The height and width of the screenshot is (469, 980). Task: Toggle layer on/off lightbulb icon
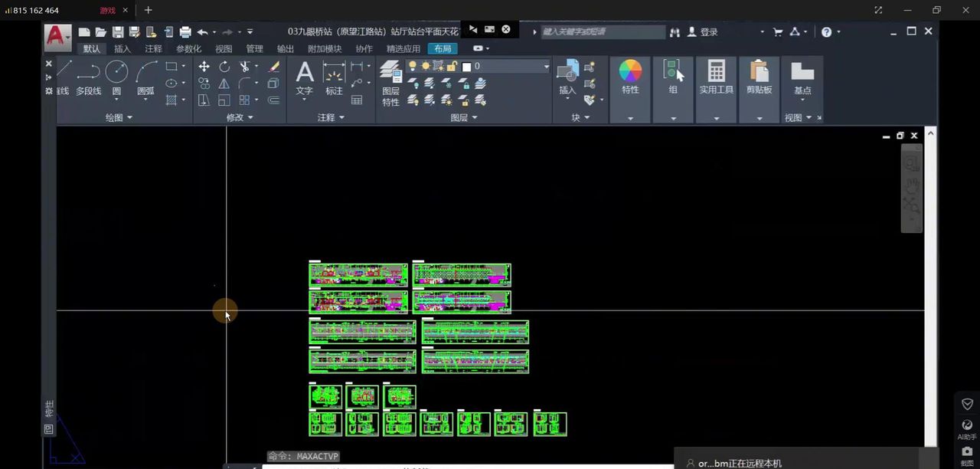click(413, 67)
